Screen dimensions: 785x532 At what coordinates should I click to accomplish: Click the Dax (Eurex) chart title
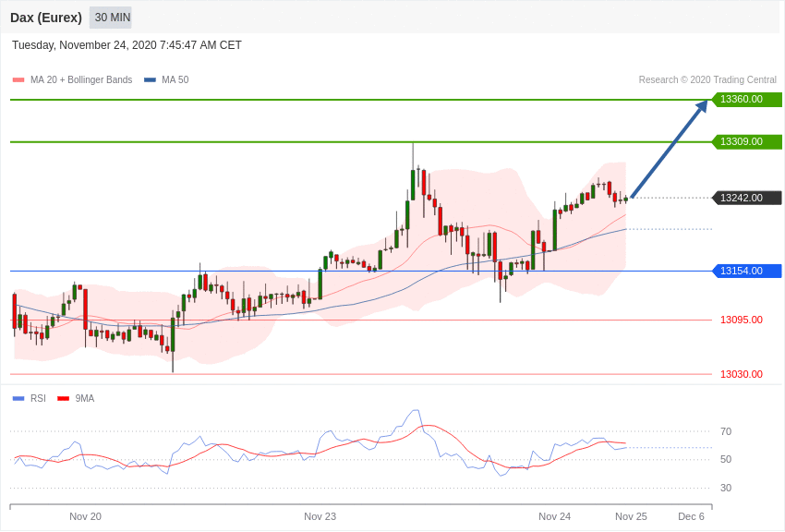pyautogui.click(x=46, y=18)
